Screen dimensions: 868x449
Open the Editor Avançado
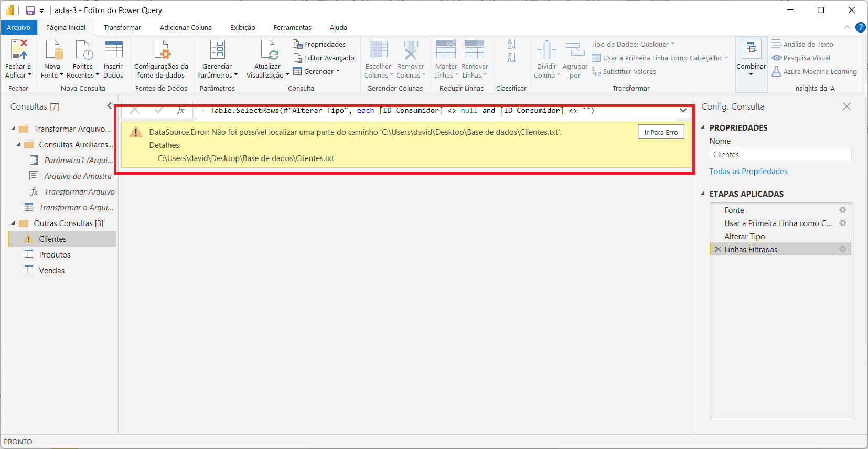[x=324, y=58]
